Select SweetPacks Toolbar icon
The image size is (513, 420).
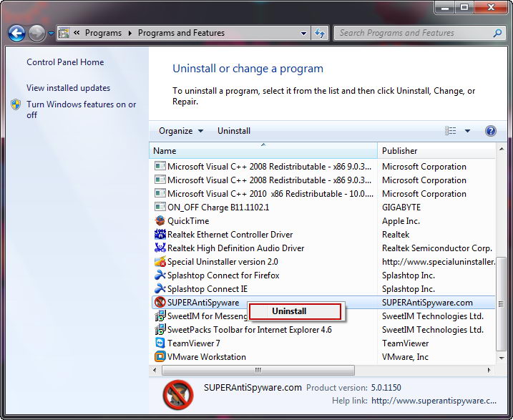pos(160,330)
